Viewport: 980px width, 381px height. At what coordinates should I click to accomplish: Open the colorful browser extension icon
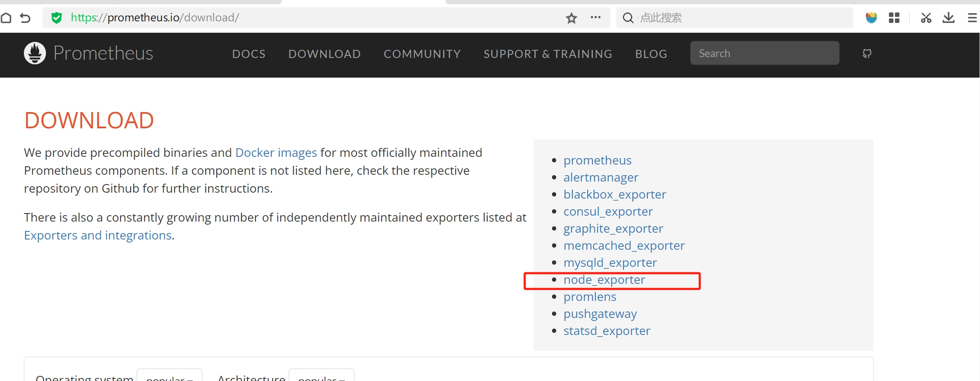(871, 17)
